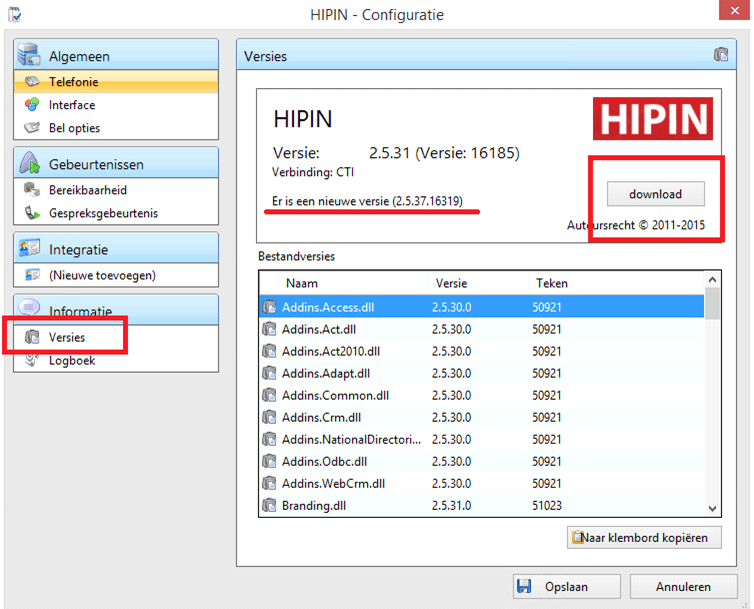Viewport: 754px width, 609px height.
Task: Click the Bereikbaarheid icon
Action: [32, 190]
